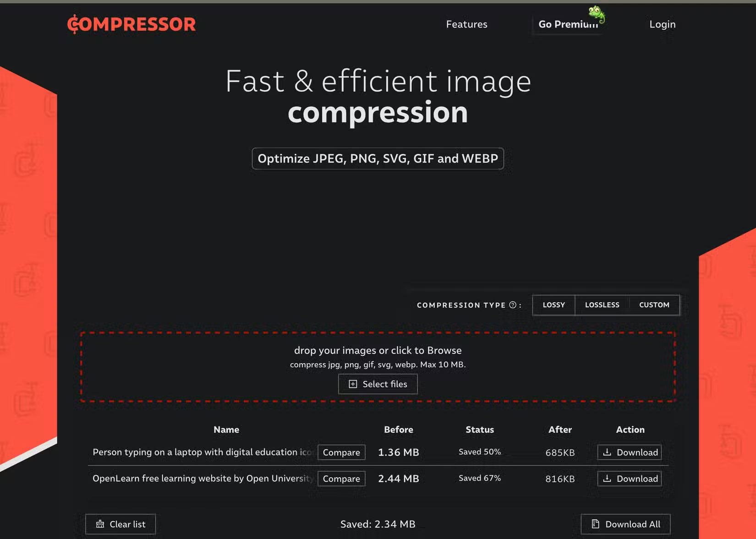Screen dimensions: 756x539
Task: Compare the laptop education image
Action: point(341,452)
